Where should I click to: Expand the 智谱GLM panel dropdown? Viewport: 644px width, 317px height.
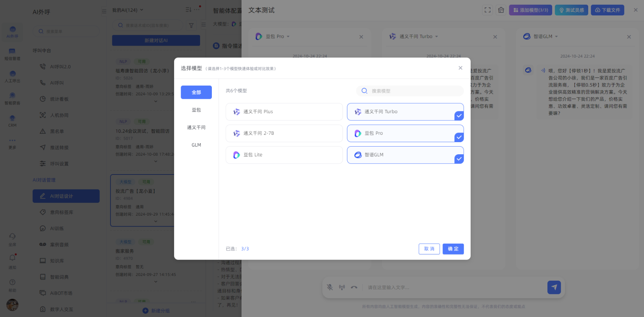546,36
